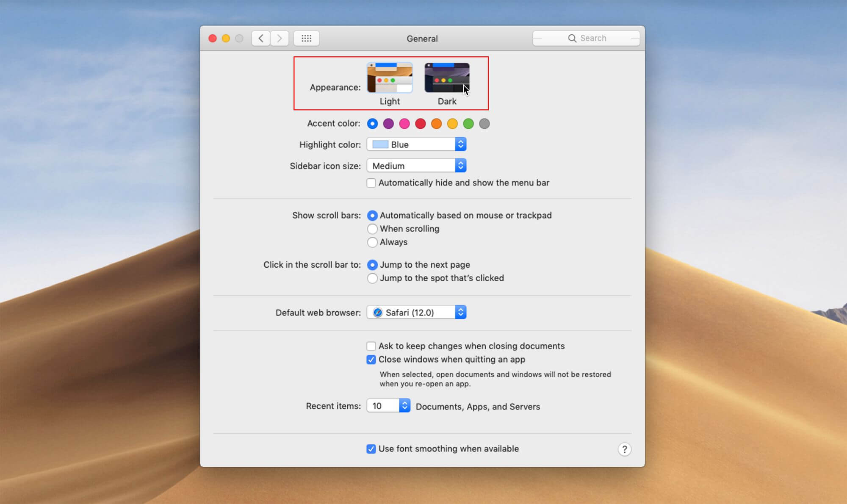847x504 pixels.
Task: Select the purple accent color
Action: pos(388,124)
